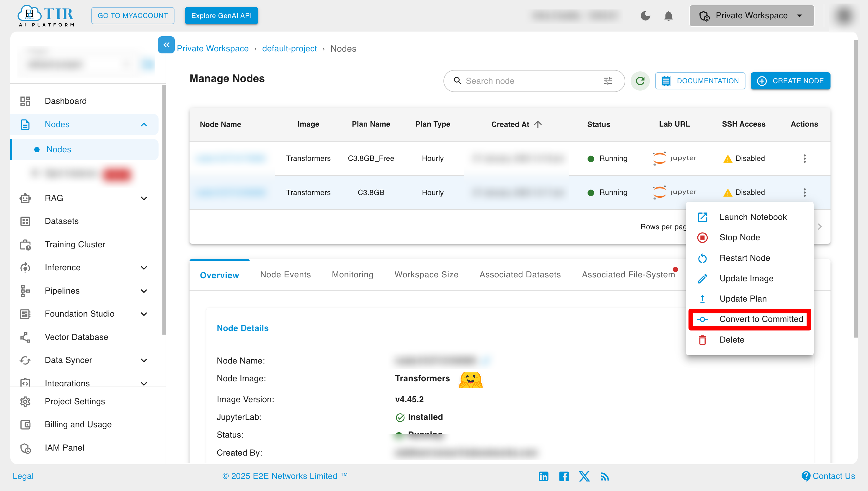Click the Launch Notebook icon
This screenshot has width=868, height=491.
coord(703,217)
